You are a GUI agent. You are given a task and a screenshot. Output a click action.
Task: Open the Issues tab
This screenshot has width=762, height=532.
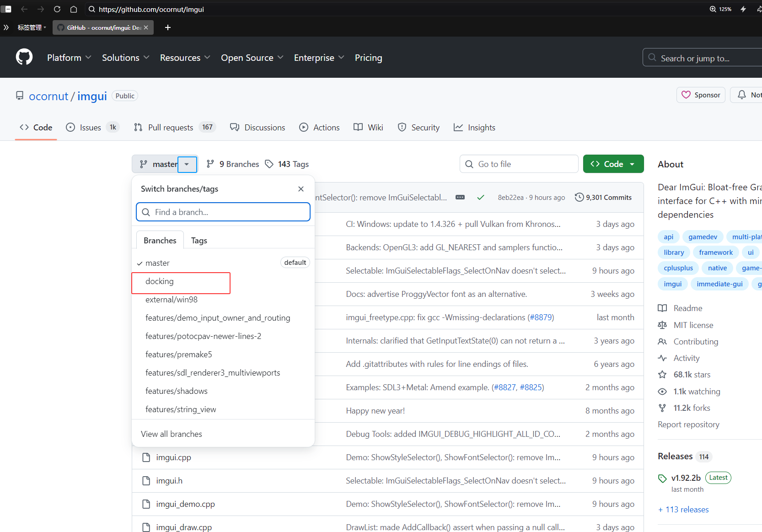(92, 127)
